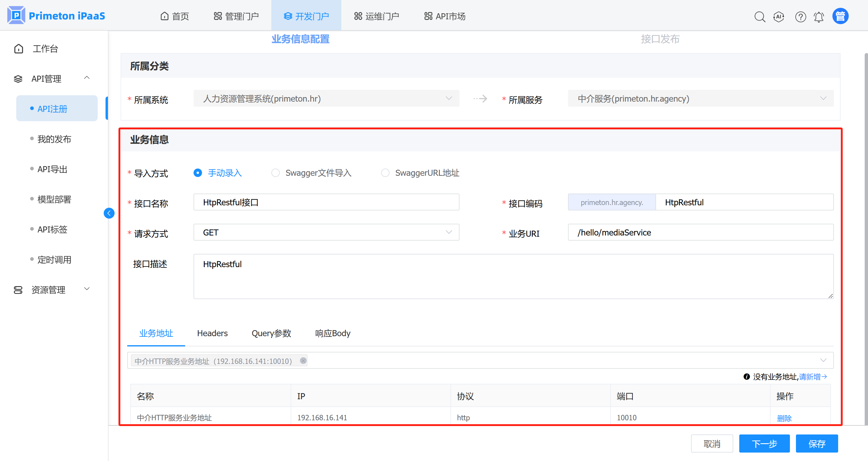Viewport: 868px width, 461px height.
Task: Open the notifications bell icon
Action: (x=819, y=17)
